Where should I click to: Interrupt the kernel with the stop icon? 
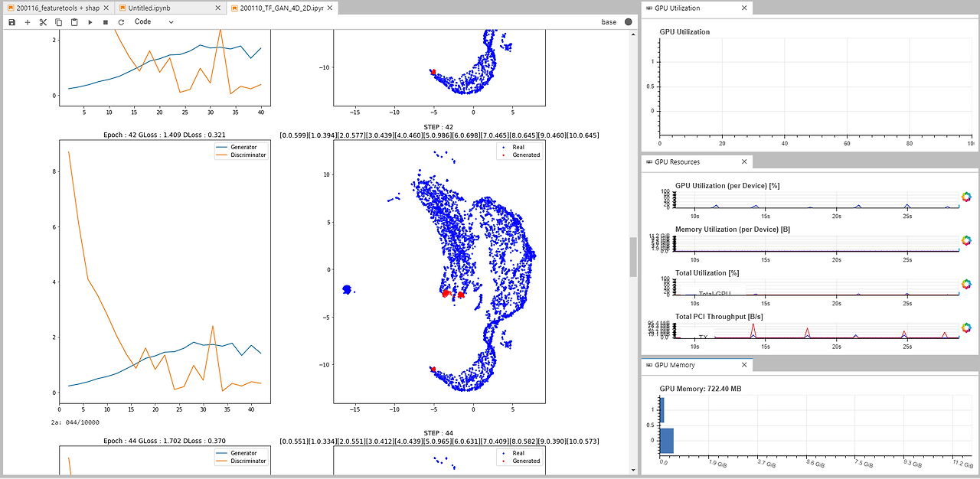(x=105, y=21)
